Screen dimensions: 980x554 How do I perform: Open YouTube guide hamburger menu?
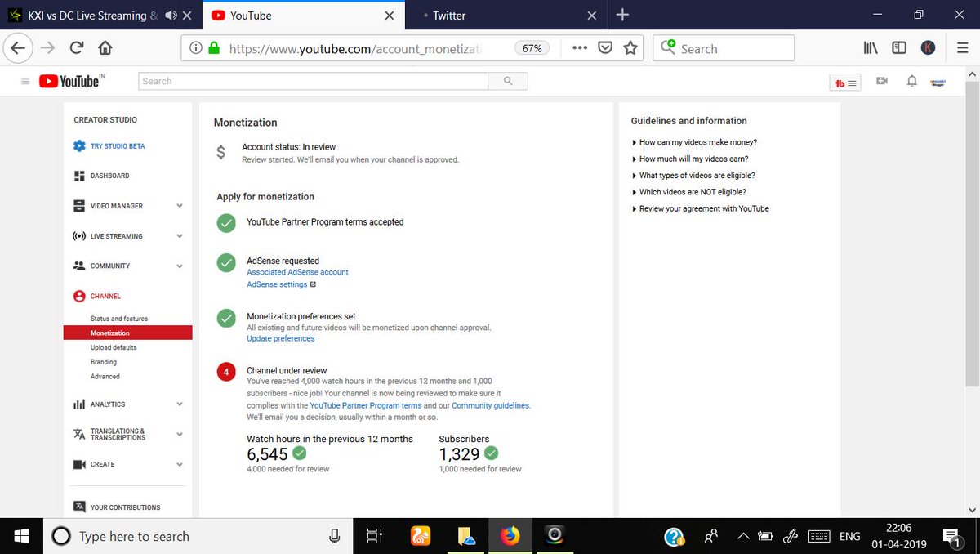click(24, 81)
